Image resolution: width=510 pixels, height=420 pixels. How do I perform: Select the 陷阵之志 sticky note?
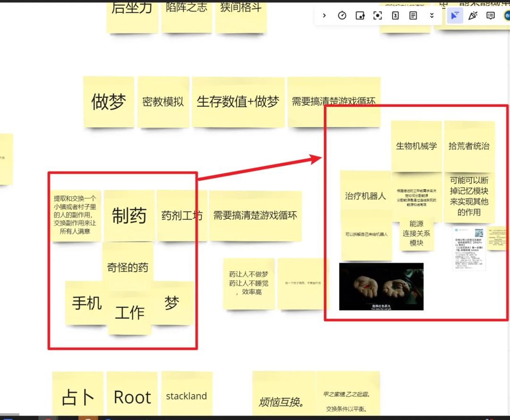[x=187, y=17]
